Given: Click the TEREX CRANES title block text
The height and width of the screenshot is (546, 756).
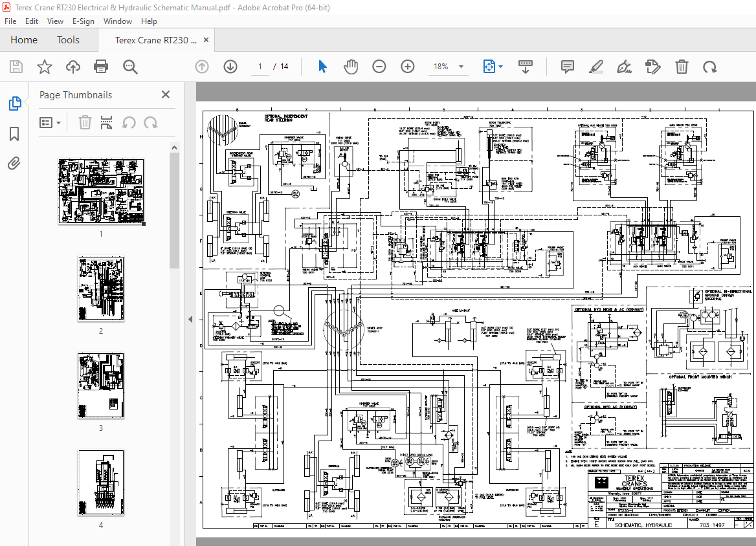Looking at the screenshot, I should pos(634,481).
